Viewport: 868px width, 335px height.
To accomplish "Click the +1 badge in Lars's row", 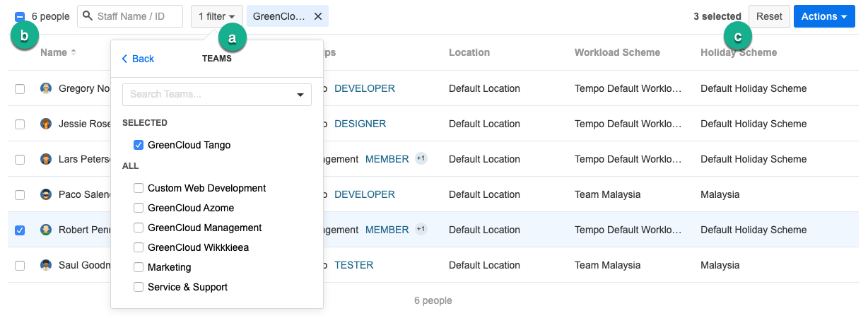I will tap(421, 158).
